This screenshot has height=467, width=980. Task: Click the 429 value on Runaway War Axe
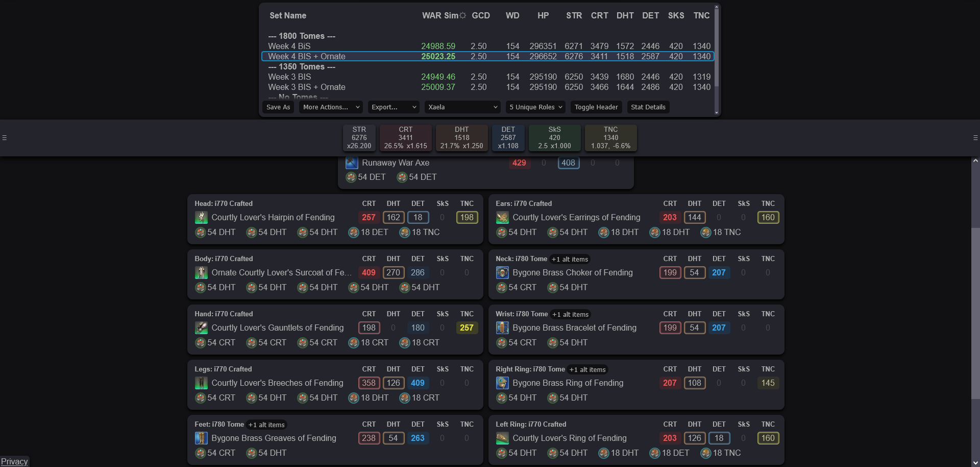[x=519, y=163]
